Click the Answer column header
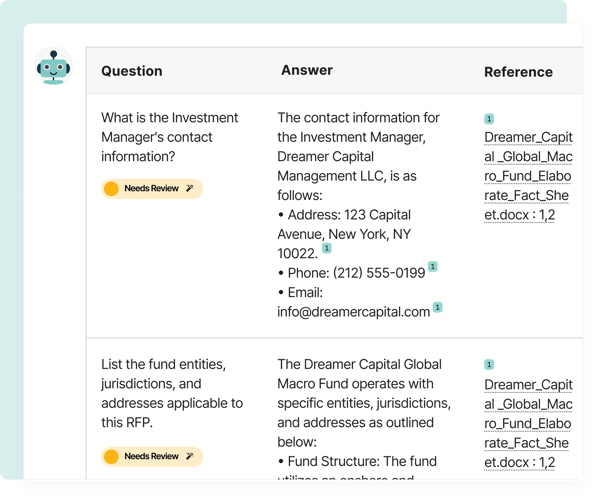 307,70
